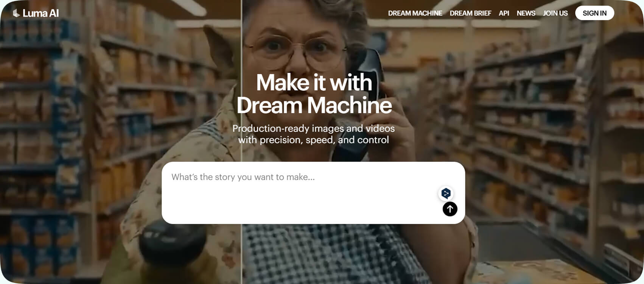
Task: Click the dark bottle cap in the foreground
Action: point(173,242)
